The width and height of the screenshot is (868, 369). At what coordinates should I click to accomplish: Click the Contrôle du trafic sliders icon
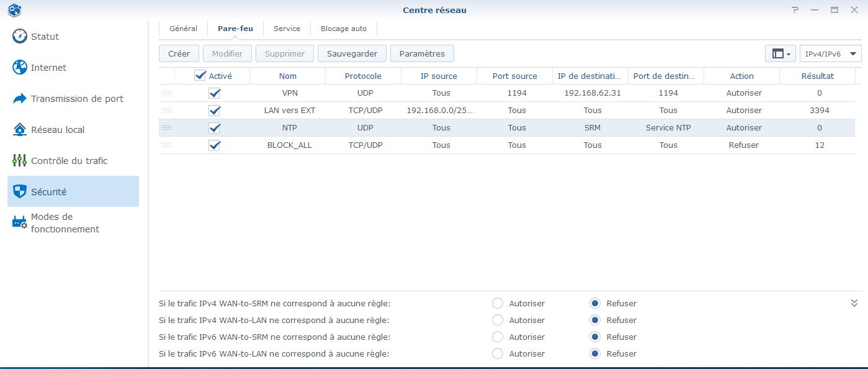tap(20, 160)
